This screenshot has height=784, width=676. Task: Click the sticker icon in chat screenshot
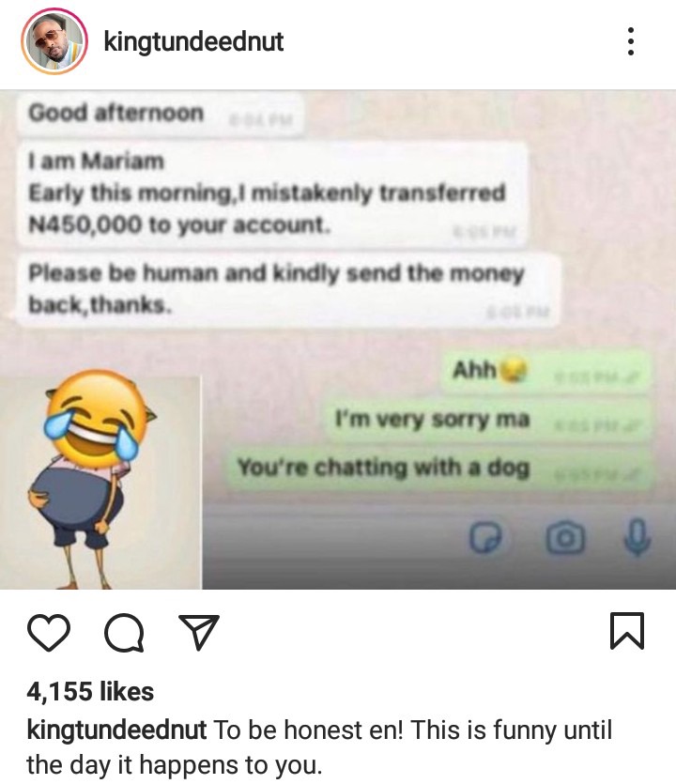pyautogui.click(x=485, y=538)
